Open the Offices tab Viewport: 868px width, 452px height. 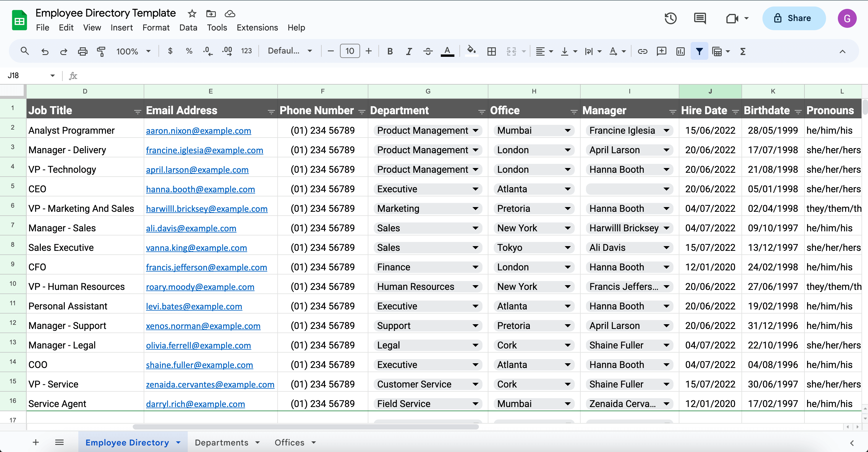289,442
